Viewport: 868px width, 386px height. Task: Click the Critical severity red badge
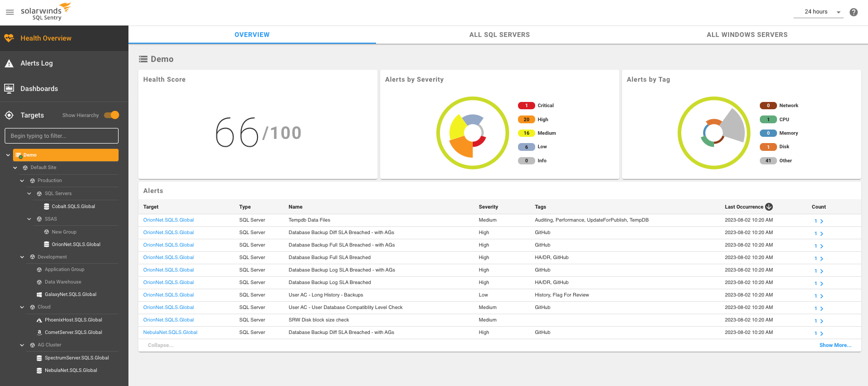(x=526, y=106)
